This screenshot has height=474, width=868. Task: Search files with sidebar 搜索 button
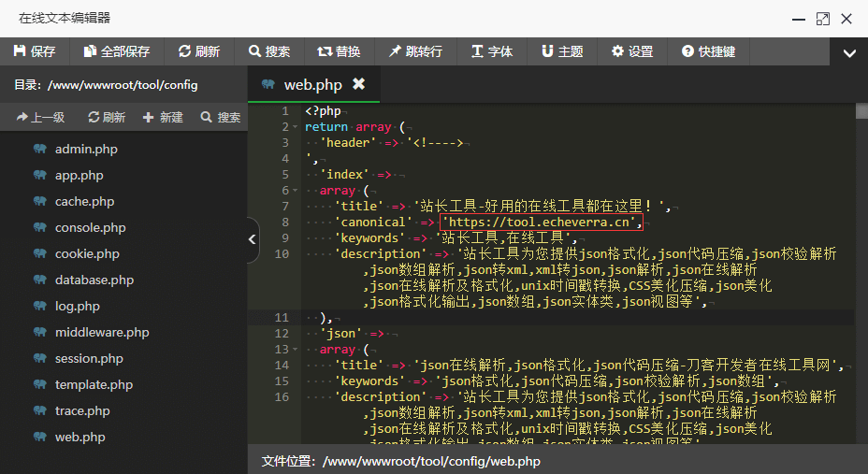pyautogui.click(x=221, y=117)
